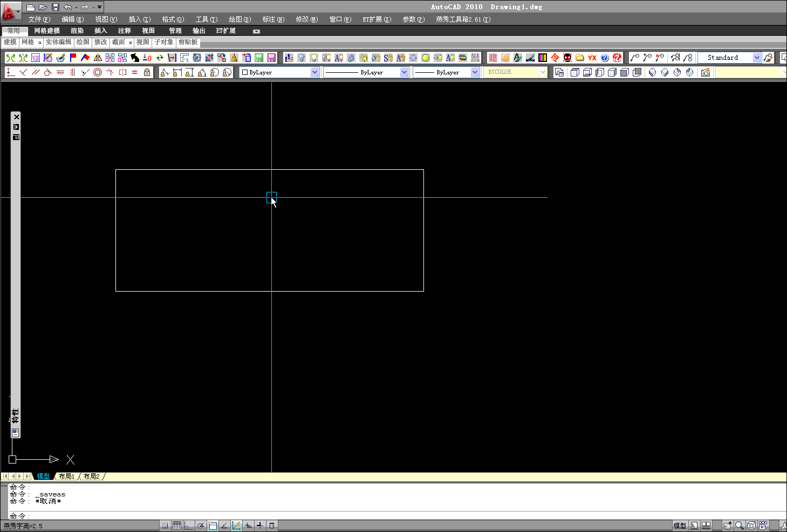The height and width of the screenshot is (532, 787).
Task: Expand the 截面 panel launcher arrow
Action: click(x=130, y=43)
